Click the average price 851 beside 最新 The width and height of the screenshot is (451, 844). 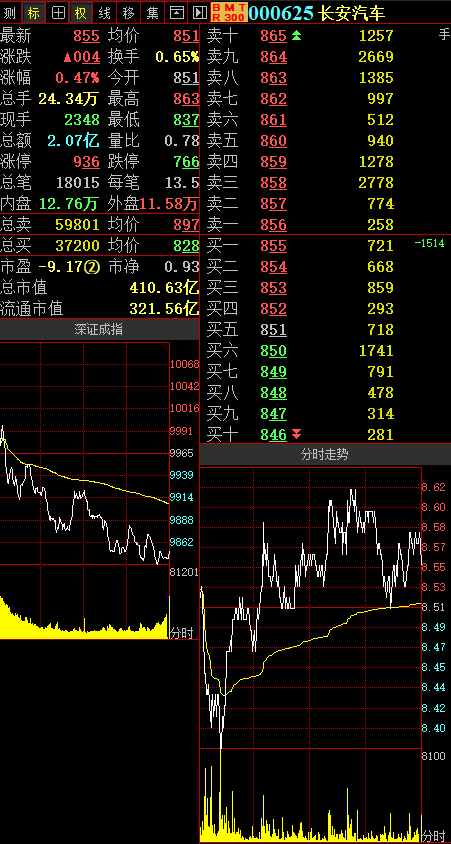point(186,36)
